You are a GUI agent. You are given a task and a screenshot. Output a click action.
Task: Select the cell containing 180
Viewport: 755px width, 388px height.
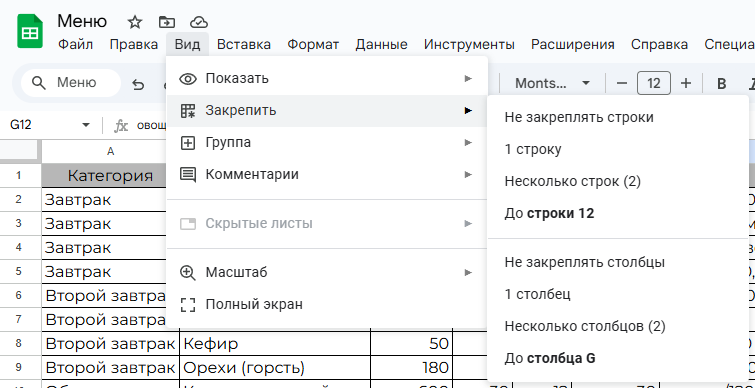point(412,368)
